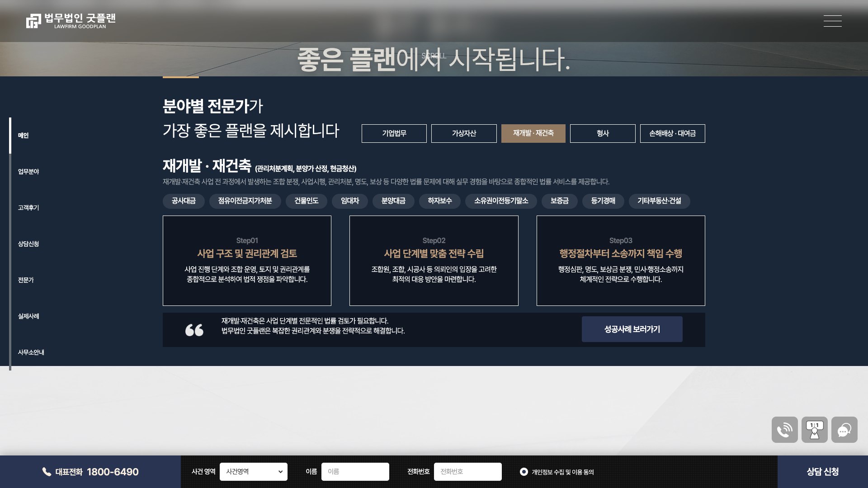Click the phone call floating icon
This screenshot has height=488, width=868.
[x=784, y=430]
